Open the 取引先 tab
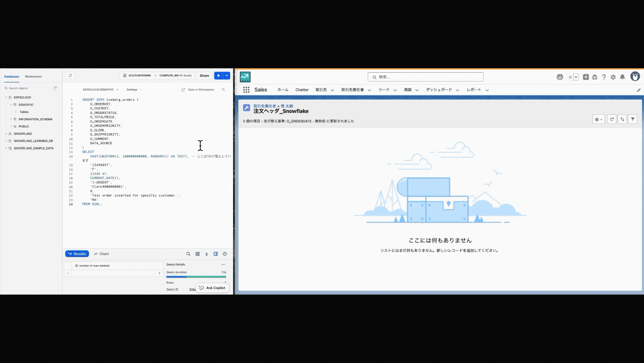Image resolution: width=644 pixels, height=363 pixels. [x=321, y=90]
